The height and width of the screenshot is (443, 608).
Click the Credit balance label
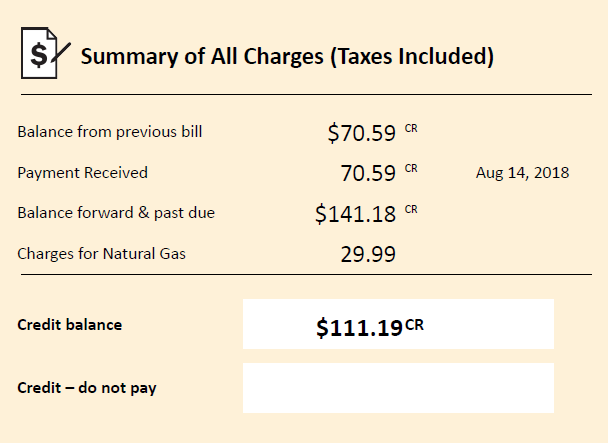(x=70, y=325)
